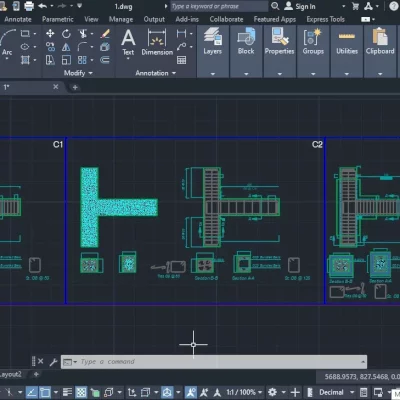This screenshot has height=400, width=400.
Task: Toggle Selection Cycling in status bar
Action: click(95, 392)
